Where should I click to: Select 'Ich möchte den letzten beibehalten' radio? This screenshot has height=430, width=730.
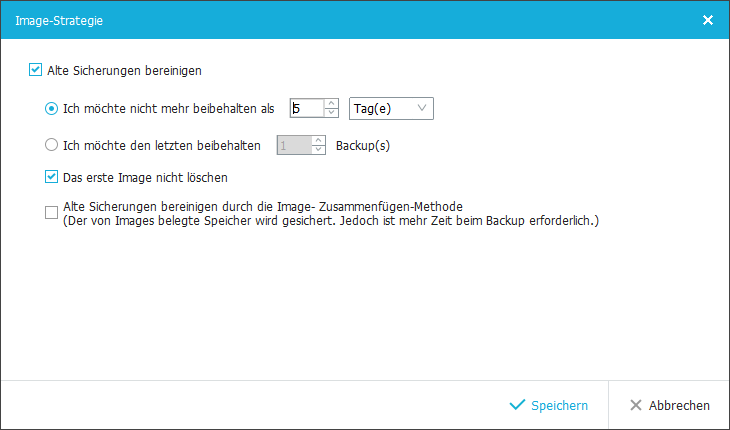coord(51,145)
